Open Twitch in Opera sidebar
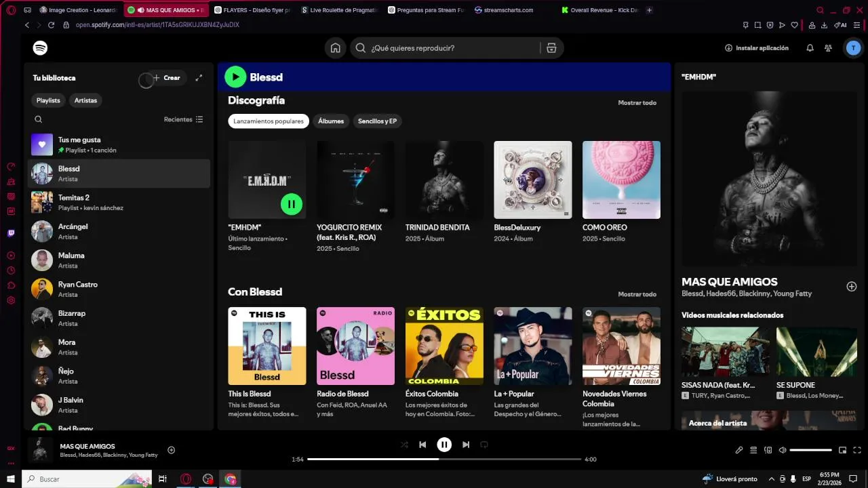This screenshot has height=488, width=868. 11,233
